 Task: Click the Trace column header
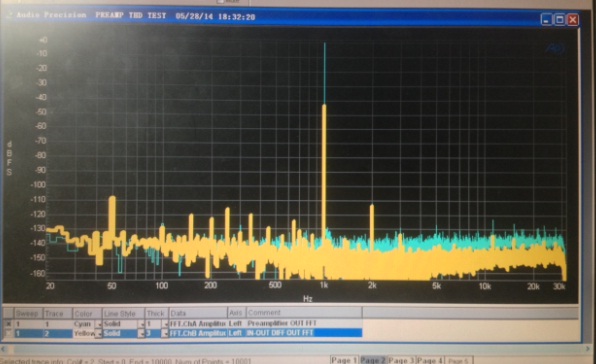tap(57, 313)
